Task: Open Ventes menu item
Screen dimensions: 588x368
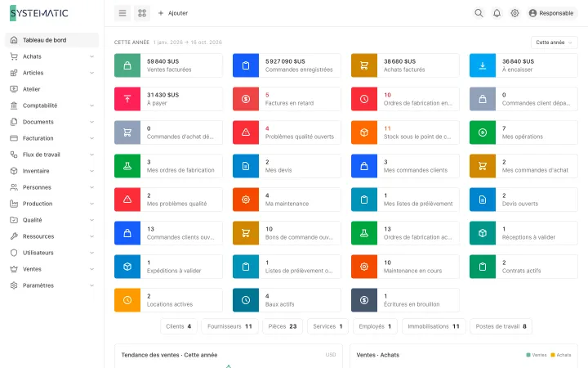Action: click(x=51, y=269)
